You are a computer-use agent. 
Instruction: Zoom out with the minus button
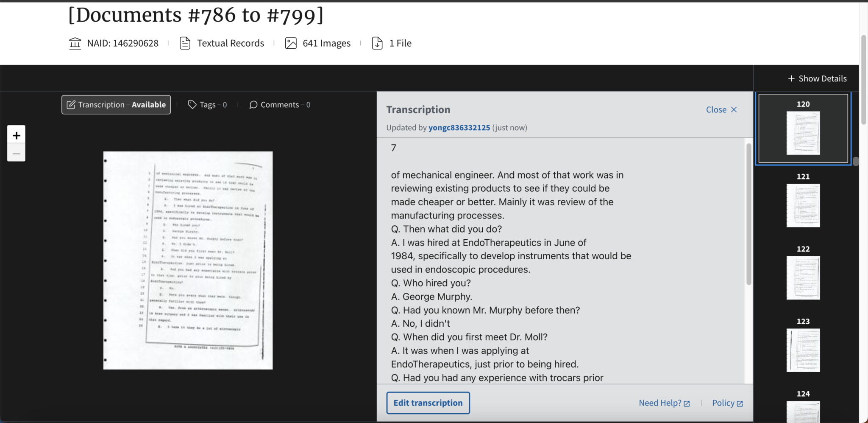coord(16,153)
